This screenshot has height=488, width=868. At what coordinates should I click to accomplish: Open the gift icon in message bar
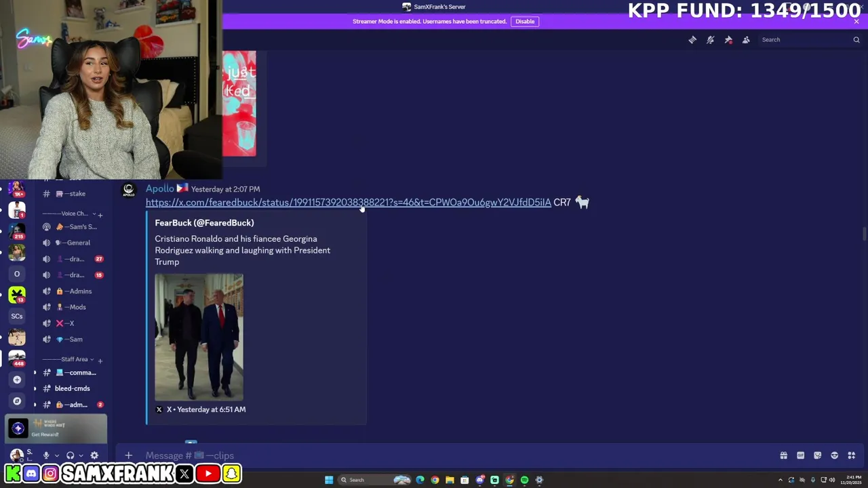[x=783, y=455]
